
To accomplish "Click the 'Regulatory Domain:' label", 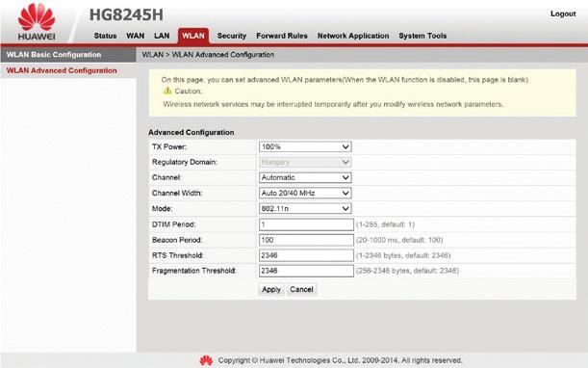I will coord(185,162).
